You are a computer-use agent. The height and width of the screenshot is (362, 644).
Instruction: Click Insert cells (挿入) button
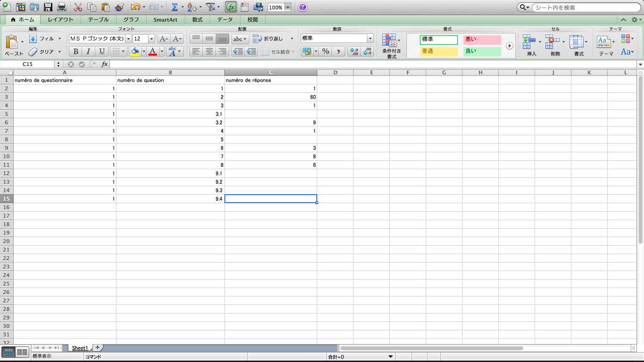point(532,46)
